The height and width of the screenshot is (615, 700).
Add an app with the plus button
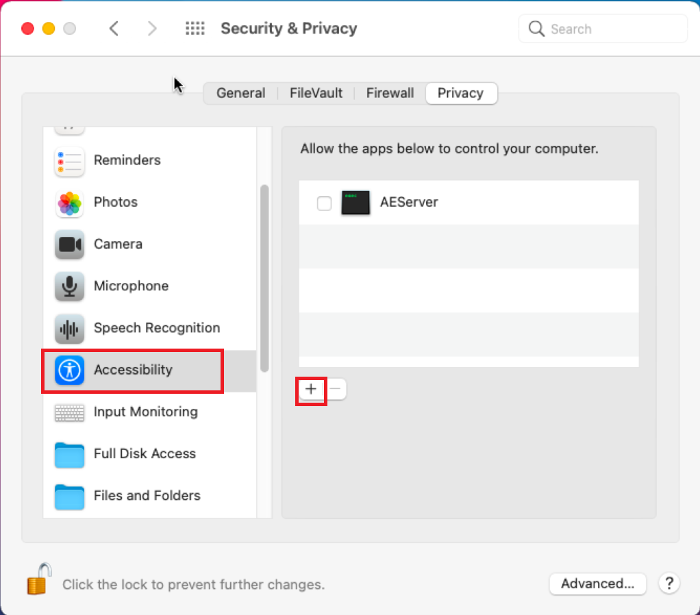[x=311, y=389]
